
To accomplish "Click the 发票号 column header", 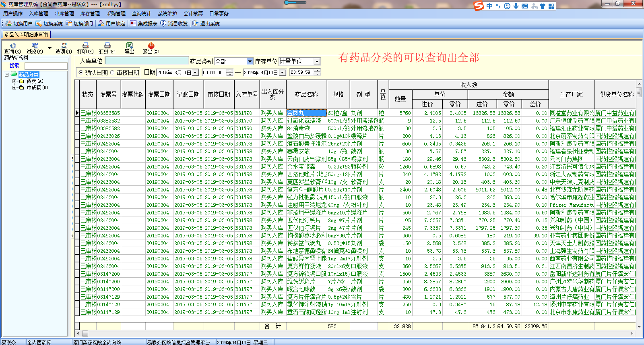I will click(x=109, y=94).
